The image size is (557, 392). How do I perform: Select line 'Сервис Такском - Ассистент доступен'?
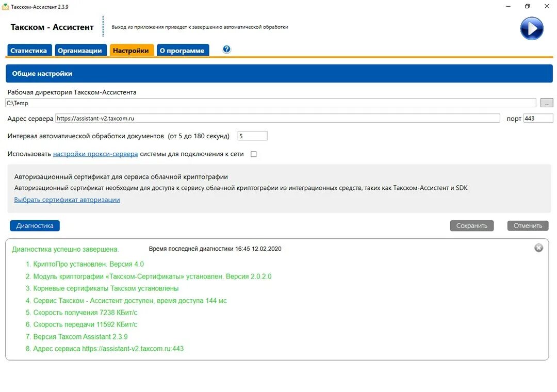point(126,301)
